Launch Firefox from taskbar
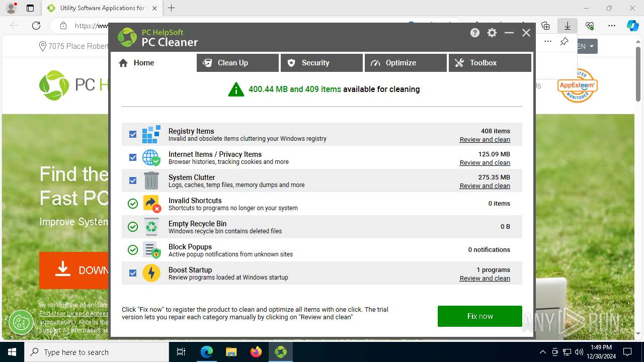The height and width of the screenshot is (362, 644). (256, 352)
